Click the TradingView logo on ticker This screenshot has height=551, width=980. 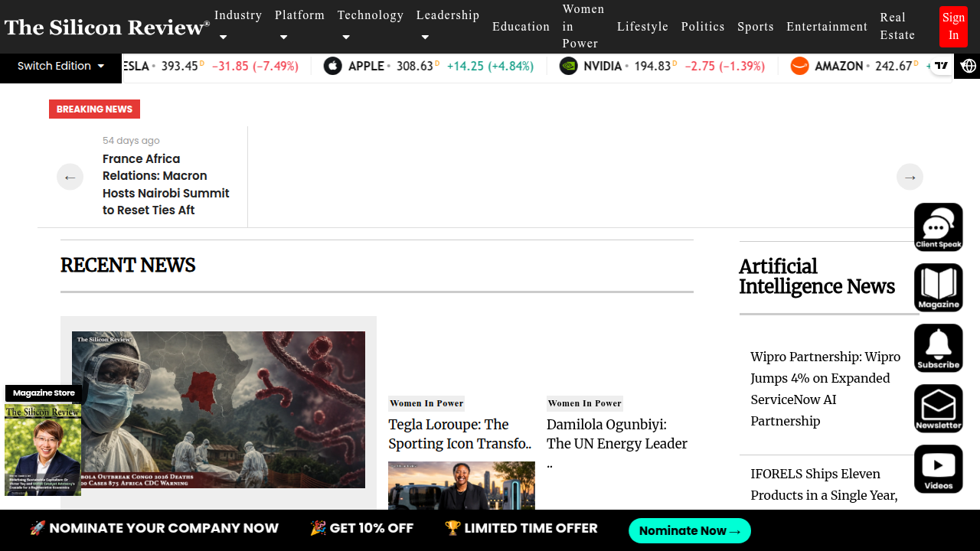click(942, 66)
